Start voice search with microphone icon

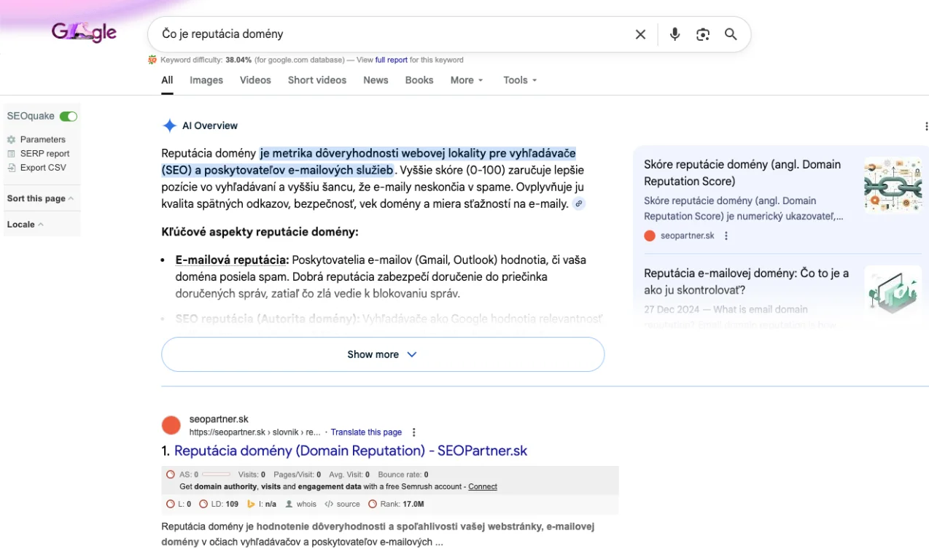[x=675, y=34]
